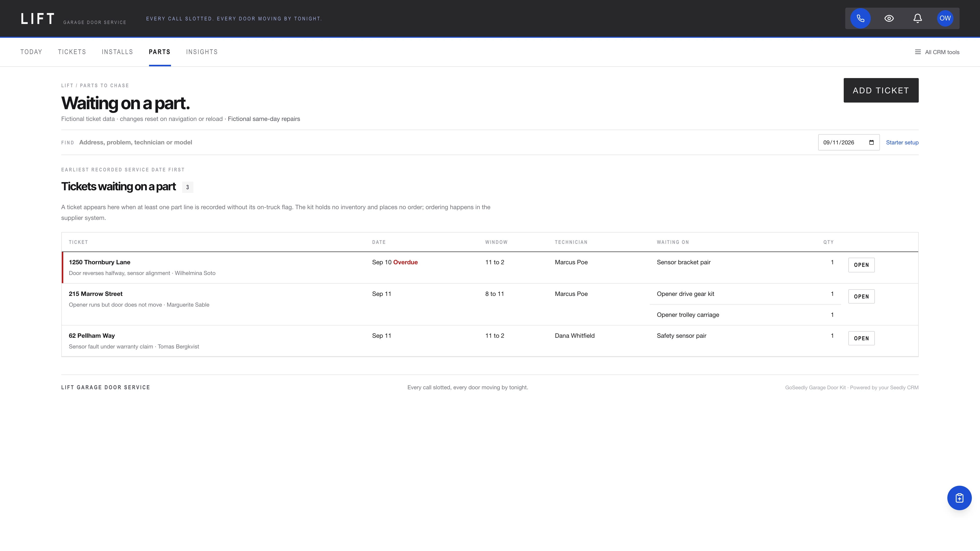Open notifications bell icon
Screen dimensions: 980x551
(917, 18)
